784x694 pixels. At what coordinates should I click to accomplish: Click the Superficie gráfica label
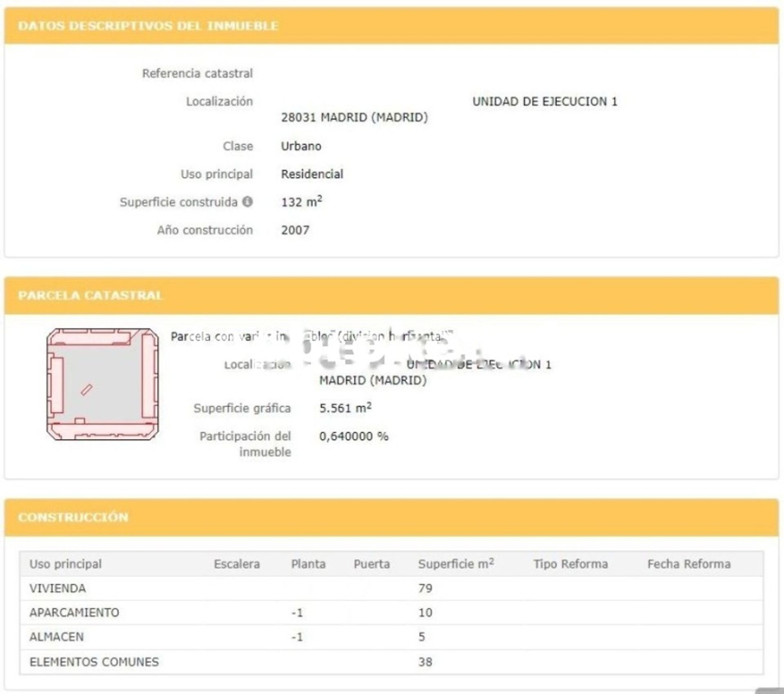point(242,408)
